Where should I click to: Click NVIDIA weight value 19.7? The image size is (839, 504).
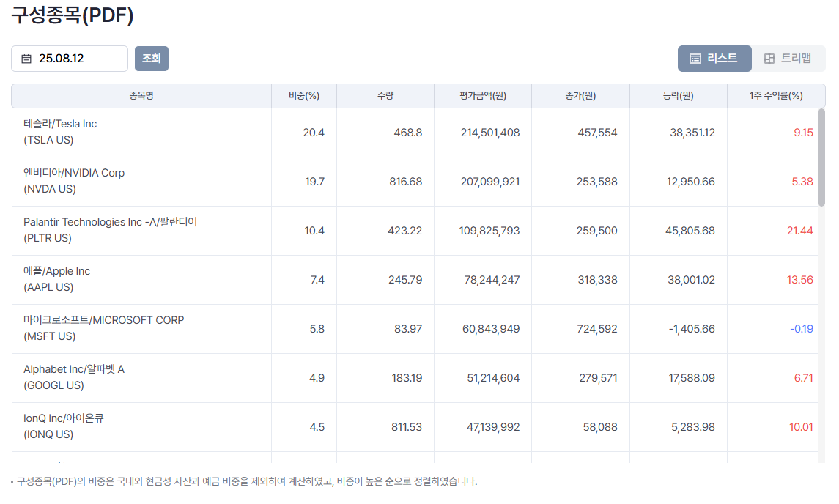(314, 182)
